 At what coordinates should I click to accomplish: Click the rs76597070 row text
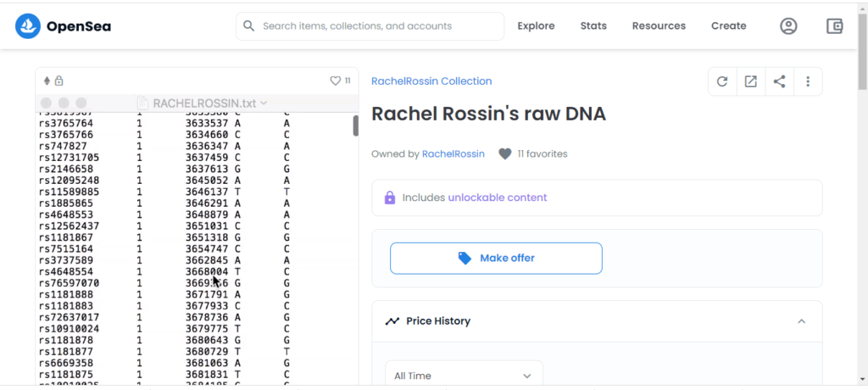(x=70, y=283)
